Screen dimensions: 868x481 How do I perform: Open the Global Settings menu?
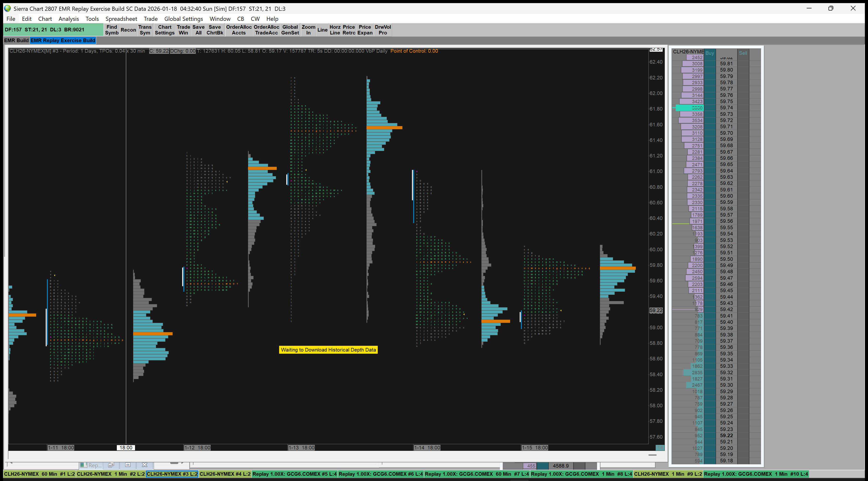coord(183,19)
